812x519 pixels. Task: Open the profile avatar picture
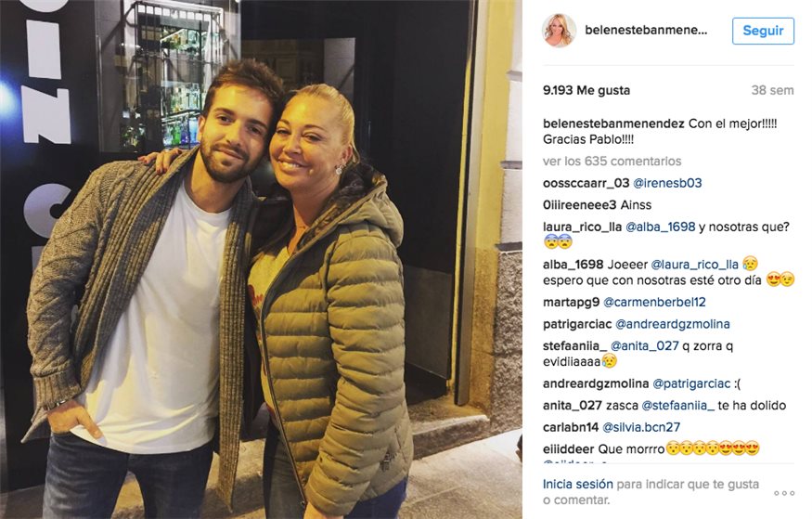click(x=560, y=31)
